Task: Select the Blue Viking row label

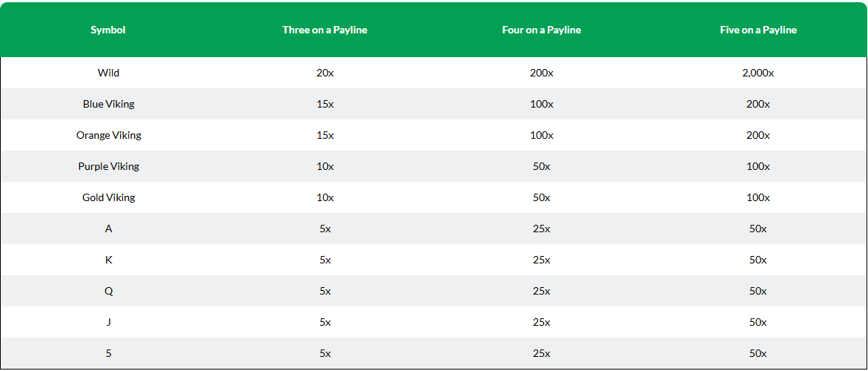Action: 108,104
